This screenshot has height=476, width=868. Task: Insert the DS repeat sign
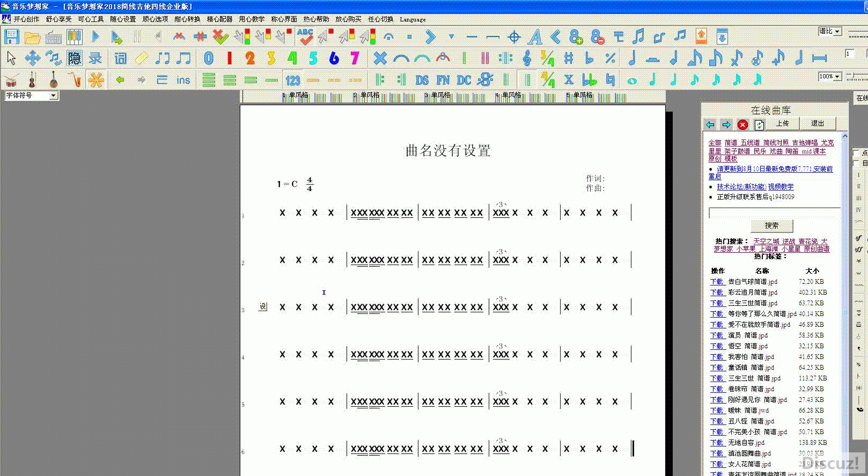(422, 80)
